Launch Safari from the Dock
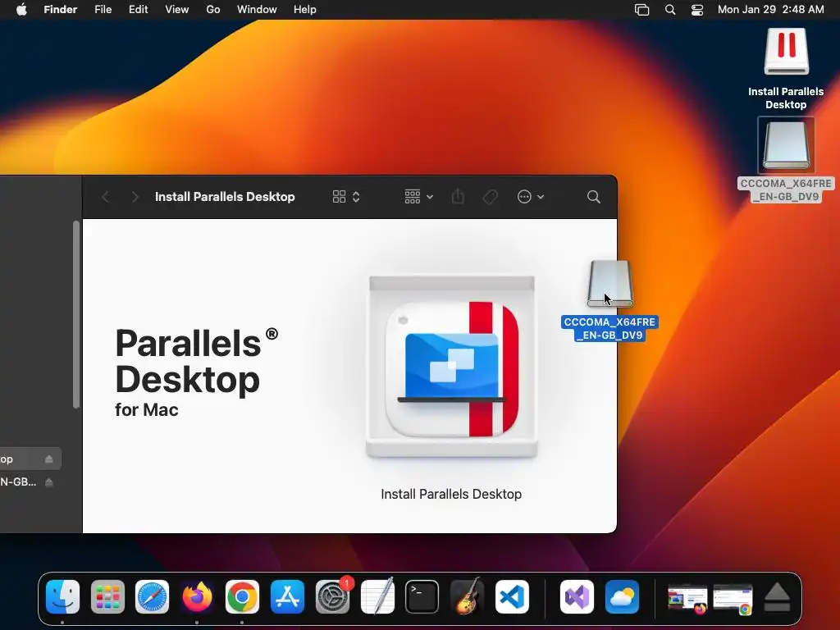The height and width of the screenshot is (630, 840). click(x=152, y=597)
